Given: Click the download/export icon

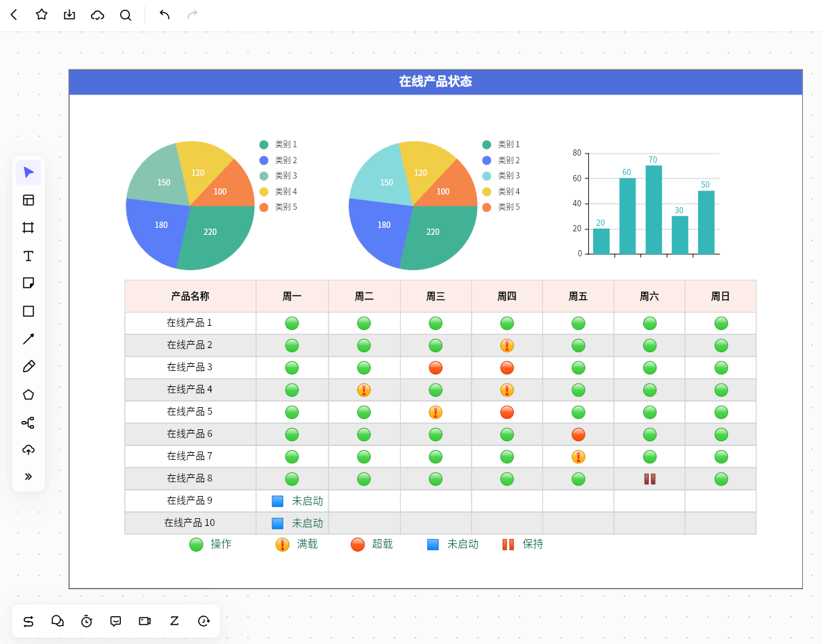Looking at the screenshot, I should point(69,15).
